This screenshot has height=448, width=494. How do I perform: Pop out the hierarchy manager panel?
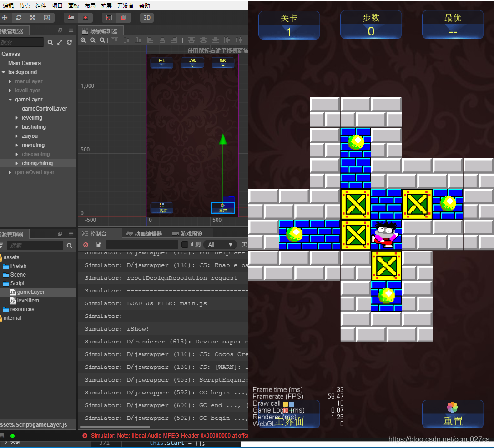60,30
